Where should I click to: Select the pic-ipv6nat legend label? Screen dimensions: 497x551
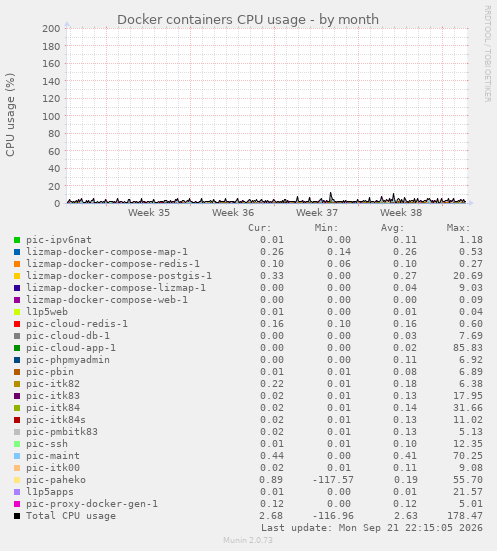59,240
